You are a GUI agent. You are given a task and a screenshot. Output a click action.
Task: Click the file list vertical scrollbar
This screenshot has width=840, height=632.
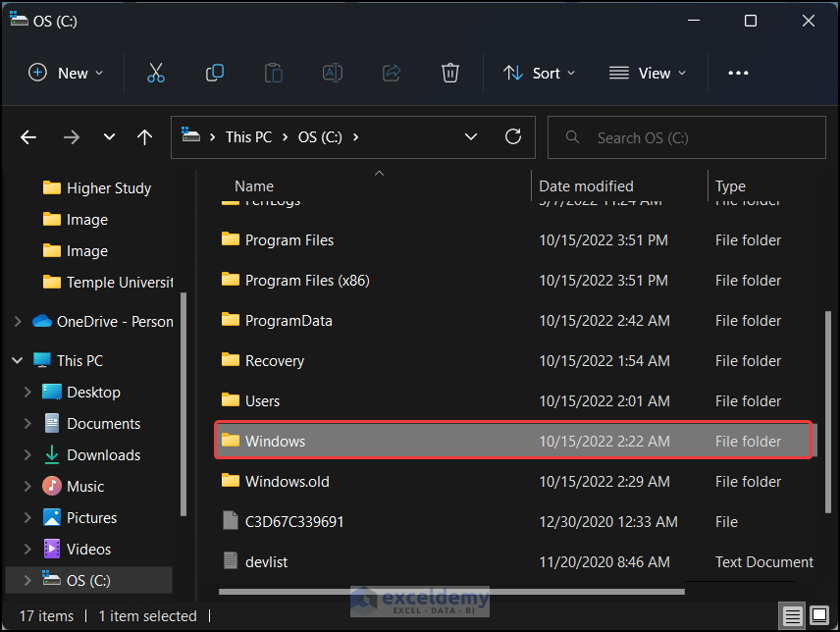pyautogui.click(x=828, y=412)
